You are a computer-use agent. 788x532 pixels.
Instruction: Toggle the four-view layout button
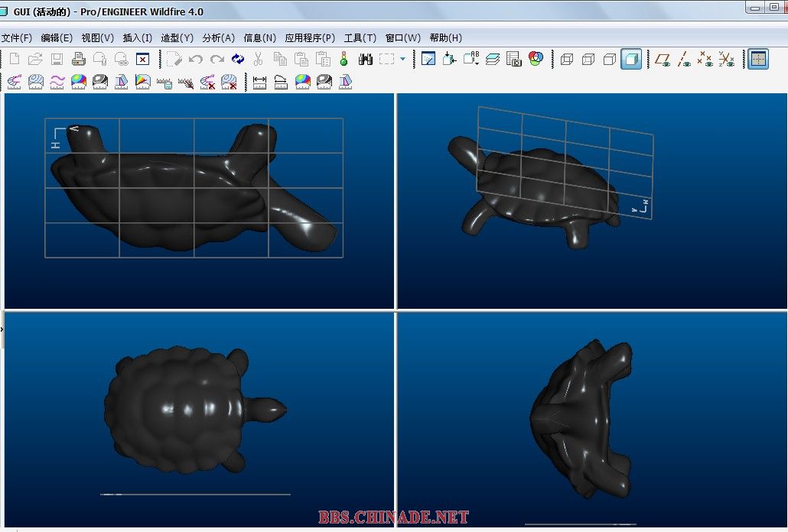click(x=758, y=59)
